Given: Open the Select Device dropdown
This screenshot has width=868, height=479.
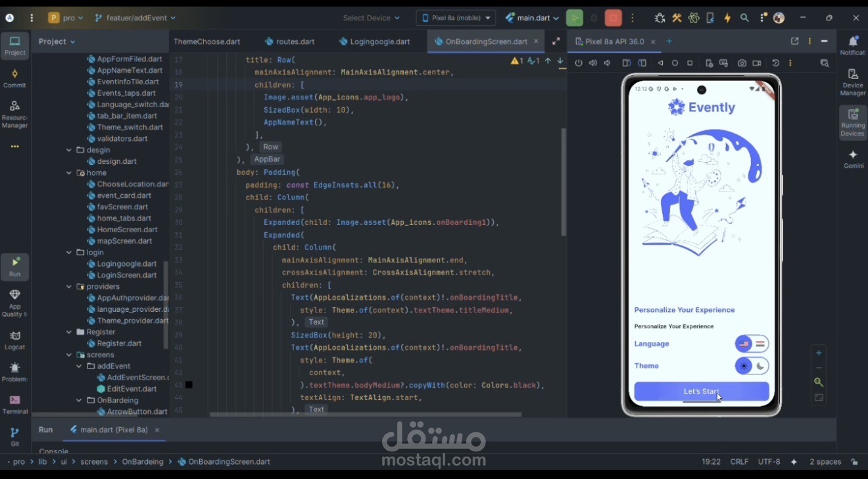Looking at the screenshot, I should pos(371,18).
